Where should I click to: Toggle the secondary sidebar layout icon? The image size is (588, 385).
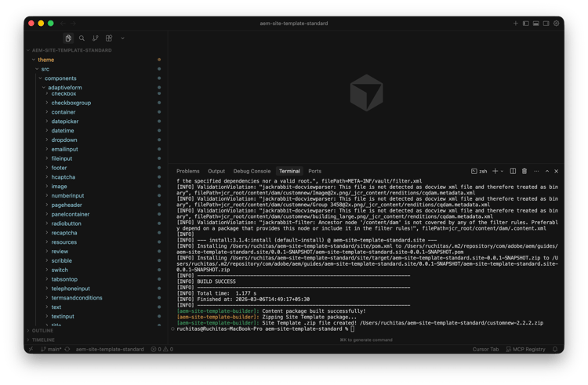546,24
